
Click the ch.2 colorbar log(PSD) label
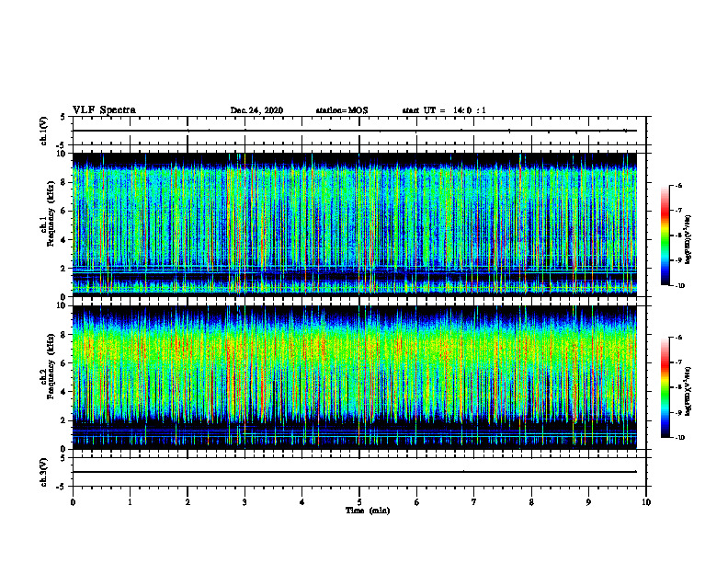(x=688, y=391)
